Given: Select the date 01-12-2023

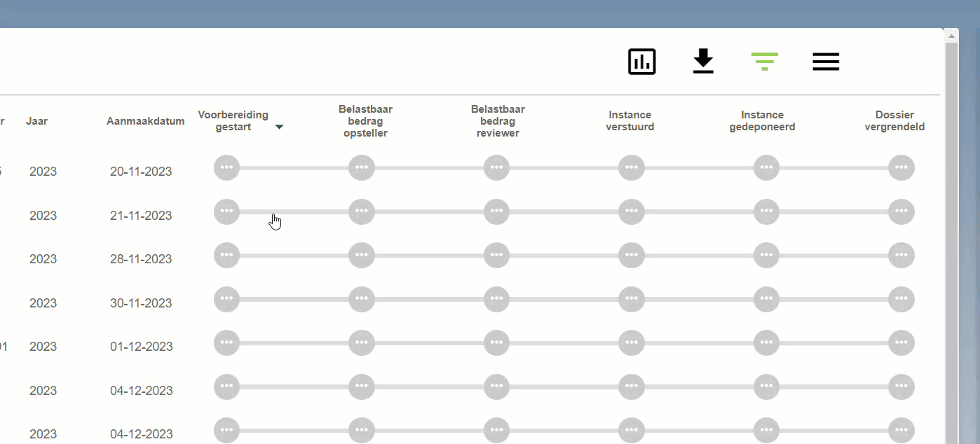Looking at the screenshot, I should click(x=141, y=347).
